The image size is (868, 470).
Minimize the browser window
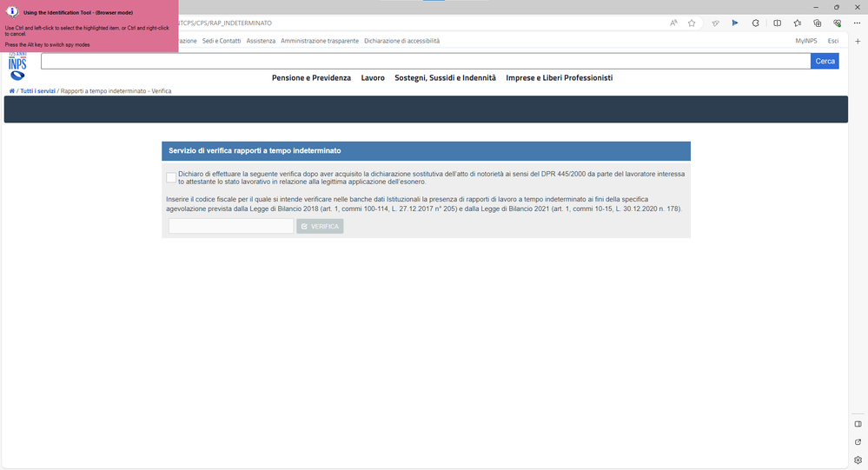[x=816, y=7]
